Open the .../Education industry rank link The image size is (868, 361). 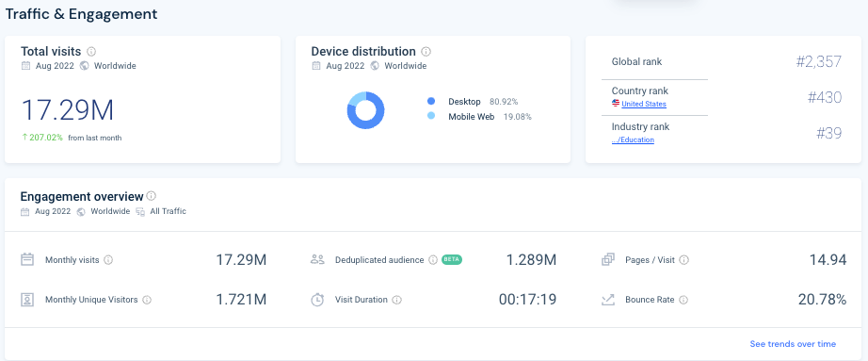click(633, 140)
